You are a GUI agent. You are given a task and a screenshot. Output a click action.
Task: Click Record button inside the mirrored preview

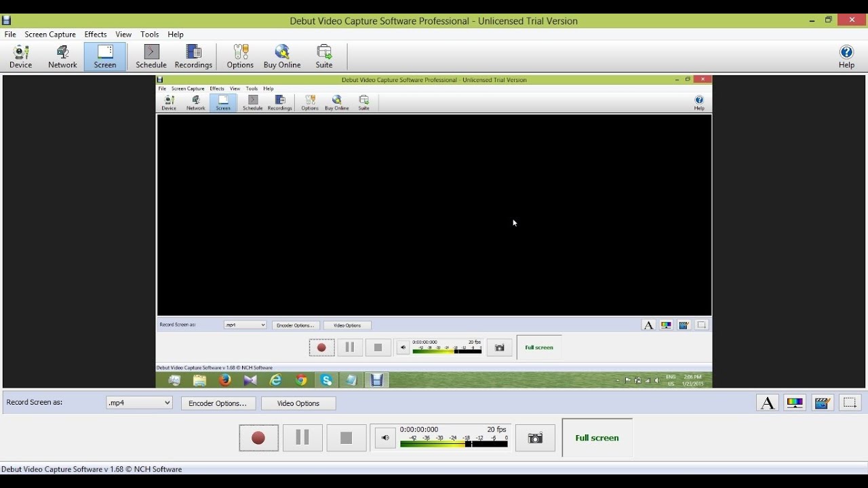pyautogui.click(x=321, y=348)
